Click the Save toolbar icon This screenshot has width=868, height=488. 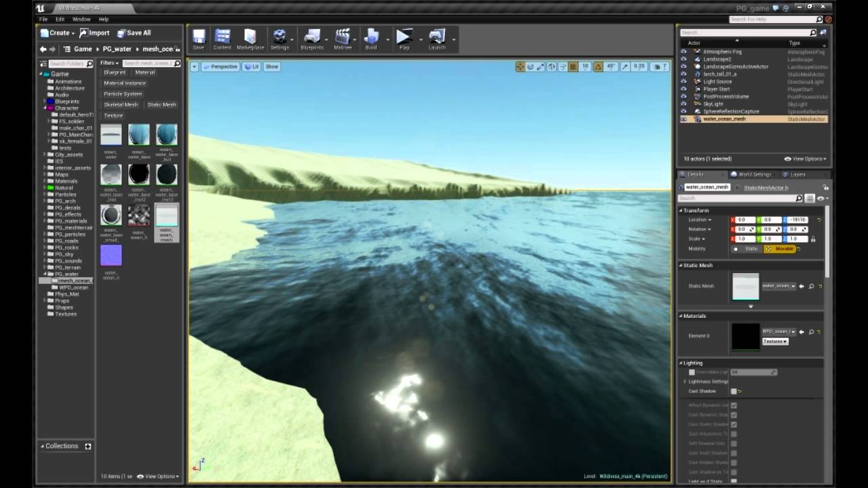point(199,38)
